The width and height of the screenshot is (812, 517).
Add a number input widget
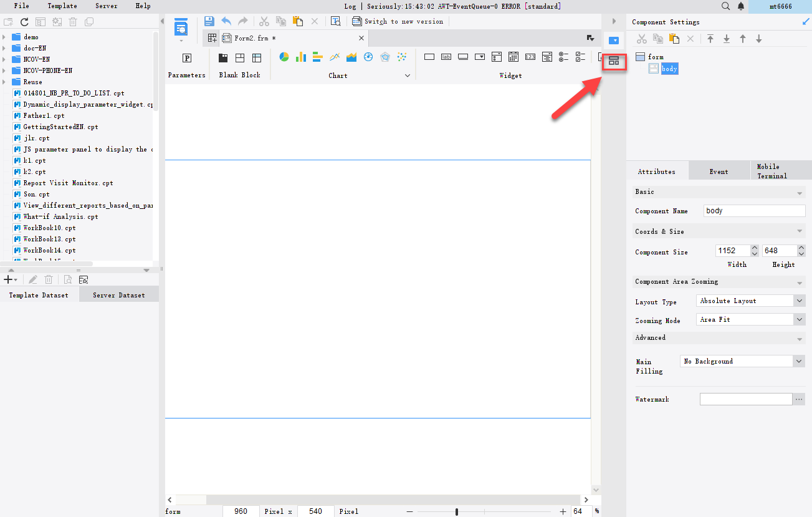click(530, 57)
